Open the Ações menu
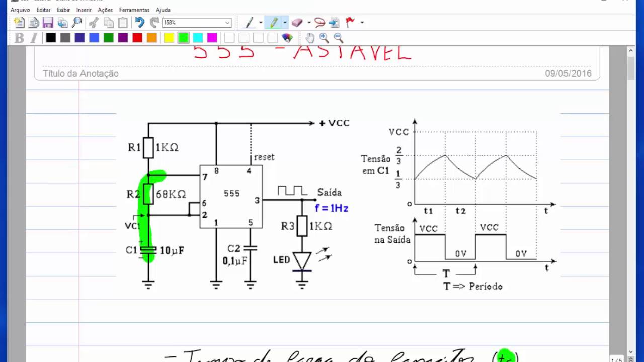644x362 pixels. coord(105,10)
